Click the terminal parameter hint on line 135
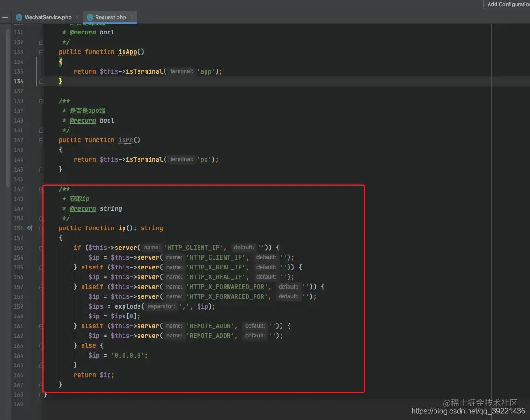The image size is (530, 420). tap(181, 72)
